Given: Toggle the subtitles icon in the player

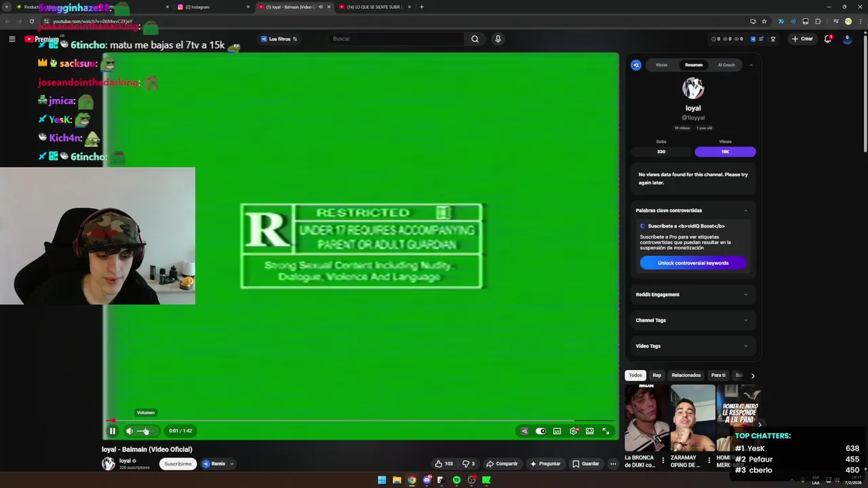Looking at the screenshot, I should point(557,431).
